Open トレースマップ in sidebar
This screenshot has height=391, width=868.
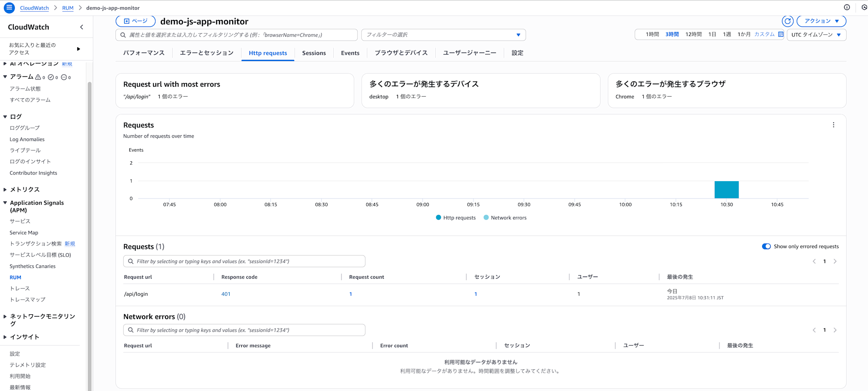click(x=27, y=300)
